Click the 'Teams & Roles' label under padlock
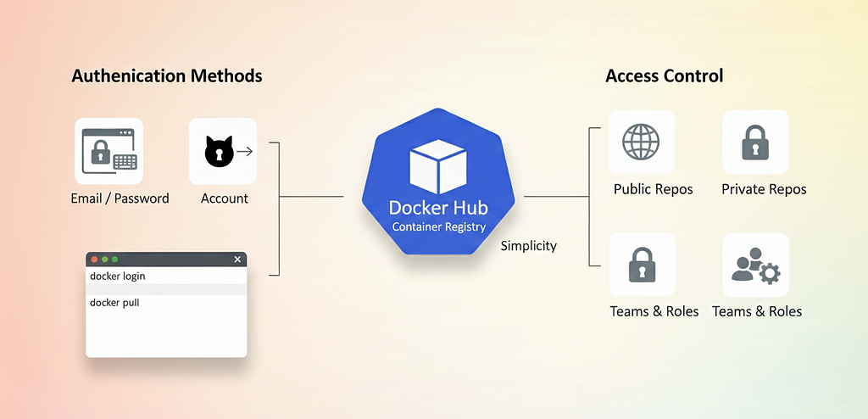This screenshot has height=419, width=868. [x=654, y=311]
